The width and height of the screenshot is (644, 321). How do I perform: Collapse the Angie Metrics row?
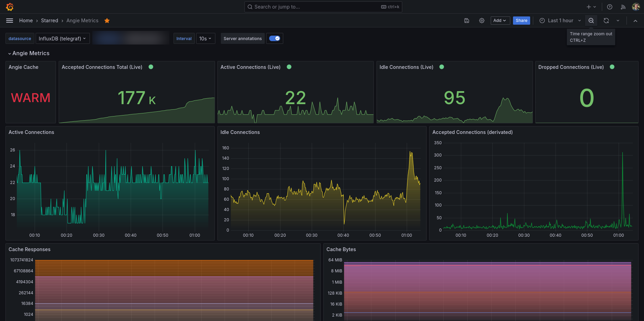tap(10, 53)
